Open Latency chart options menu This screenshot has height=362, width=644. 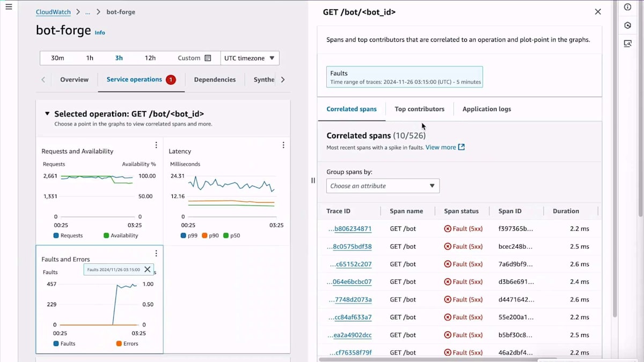283,145
